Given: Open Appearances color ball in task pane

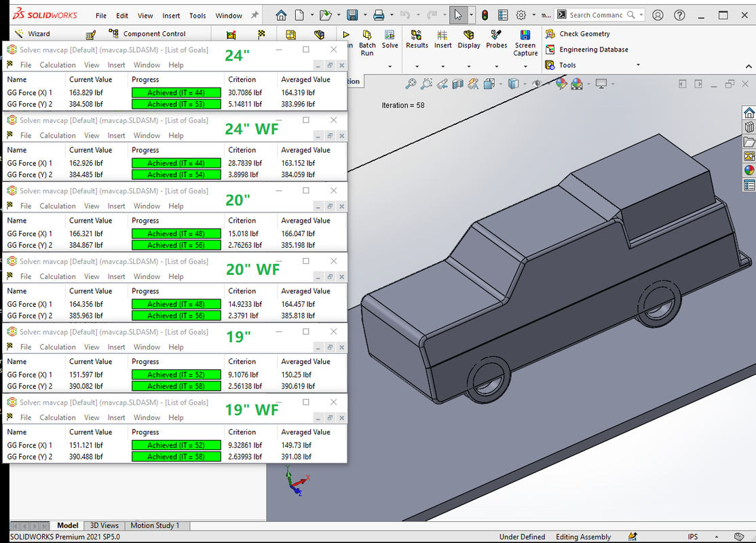Looking at the screenshot, I should point(749,170).
